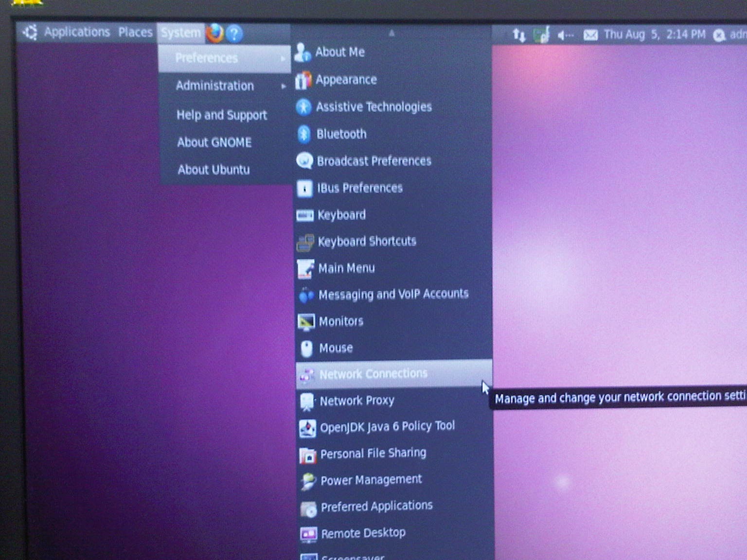Click the About Me person icon
This screenshot has width=747, height=560.
302,52
